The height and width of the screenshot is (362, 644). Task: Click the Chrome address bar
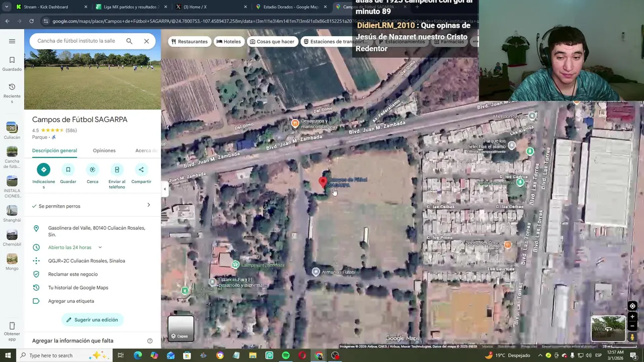262,21
